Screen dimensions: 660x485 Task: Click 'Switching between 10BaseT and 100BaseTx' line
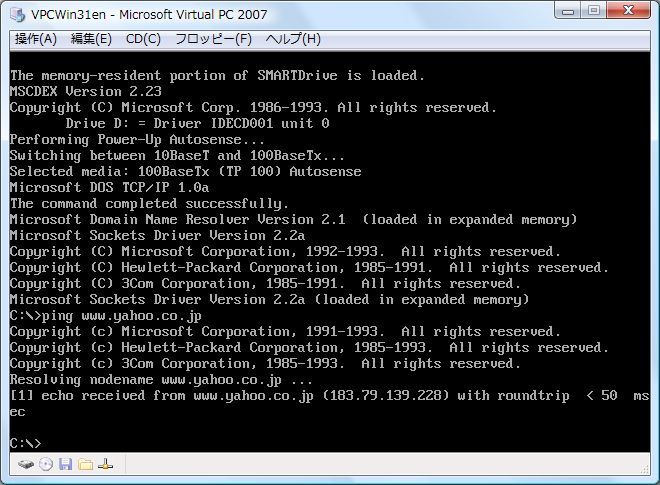[x=177, y=155]
